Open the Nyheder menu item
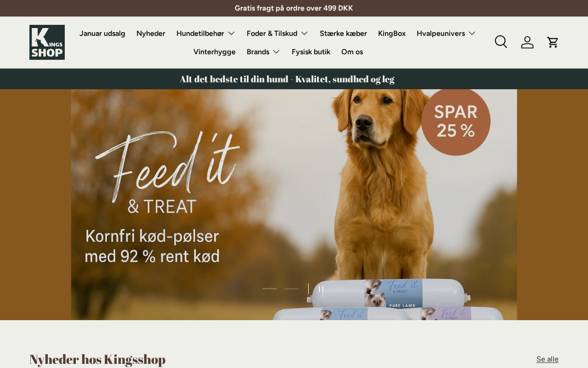Image resolution: width=588 pixels, height=368 pixels. 151,33
